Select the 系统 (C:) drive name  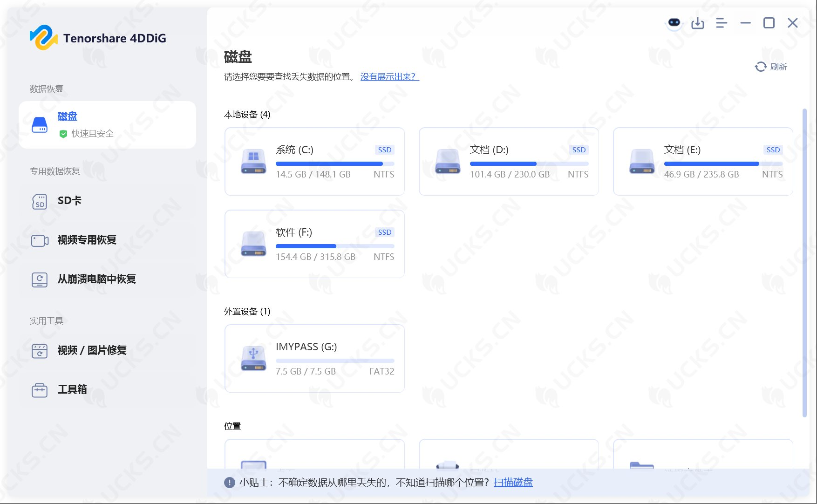click(x=294, y=150)
